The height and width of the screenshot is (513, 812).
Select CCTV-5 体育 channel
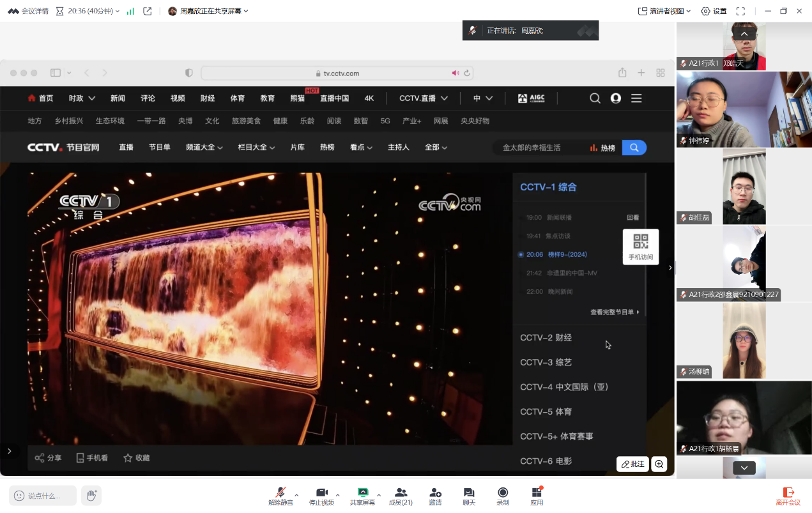[x=546, y=412]
